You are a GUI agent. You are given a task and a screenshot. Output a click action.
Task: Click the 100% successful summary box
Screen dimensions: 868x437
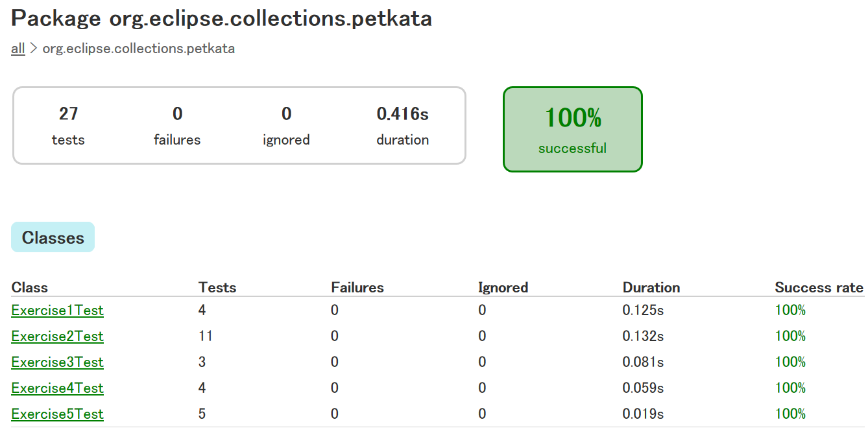click(573, 129)
